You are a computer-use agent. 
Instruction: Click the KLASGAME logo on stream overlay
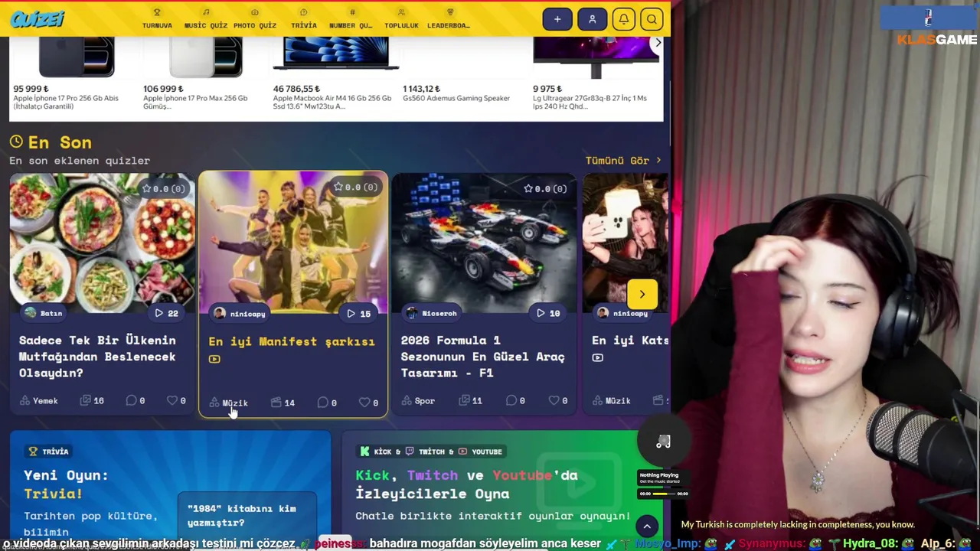pos(937,39)
